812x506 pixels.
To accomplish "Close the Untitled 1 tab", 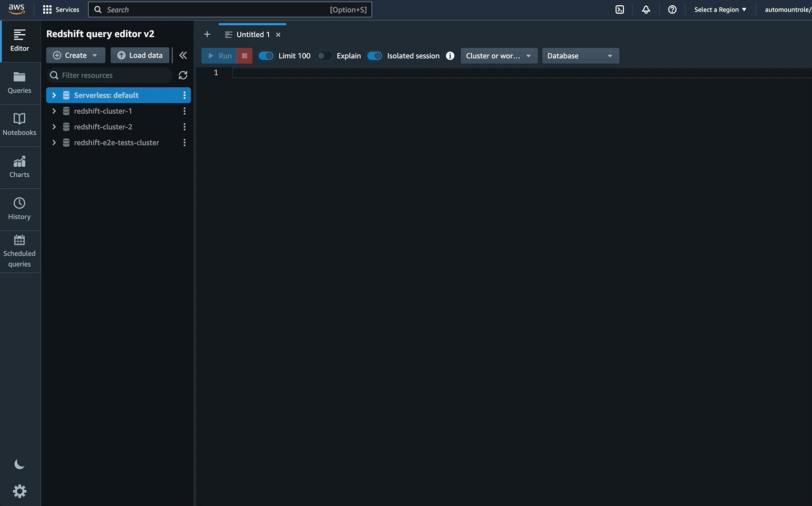I will coord(278,35).
